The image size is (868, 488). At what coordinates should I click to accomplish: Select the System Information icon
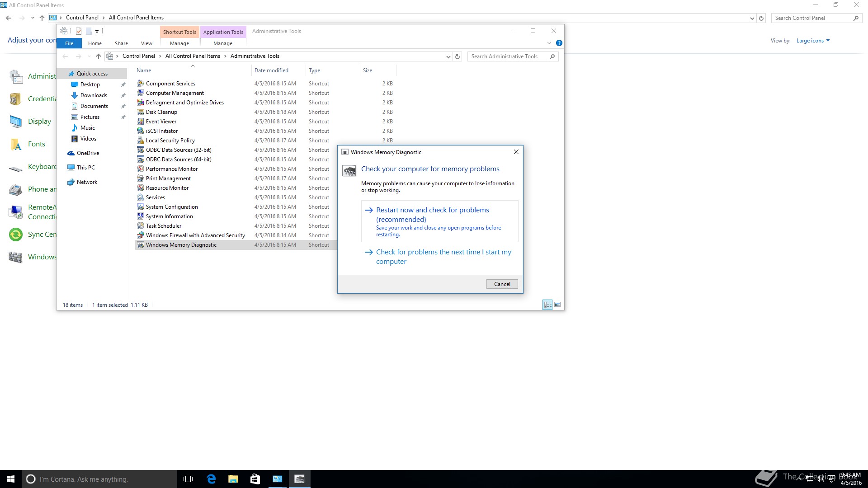click(x=141, y=216)
